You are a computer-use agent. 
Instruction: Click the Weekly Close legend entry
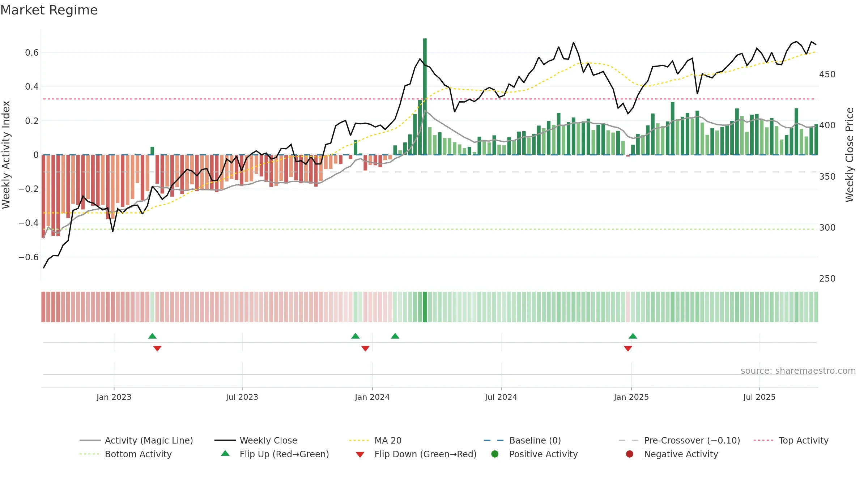click(x=256, y=440)
